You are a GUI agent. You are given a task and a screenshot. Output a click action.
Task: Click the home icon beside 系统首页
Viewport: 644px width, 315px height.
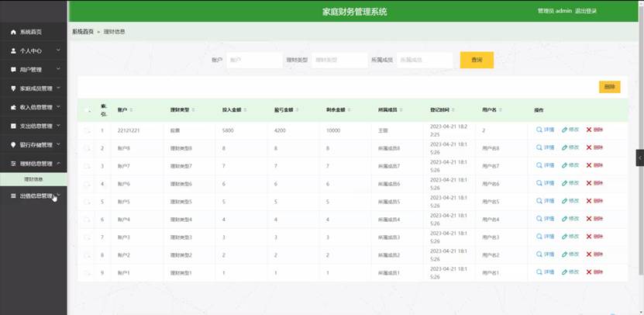13,32
